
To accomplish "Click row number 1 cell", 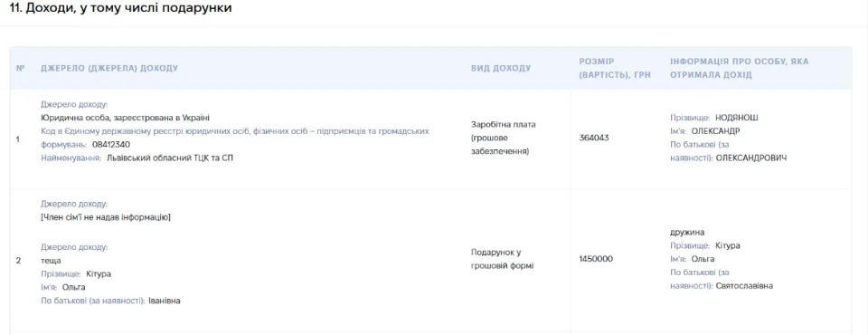I will click(x=18, y=139).
